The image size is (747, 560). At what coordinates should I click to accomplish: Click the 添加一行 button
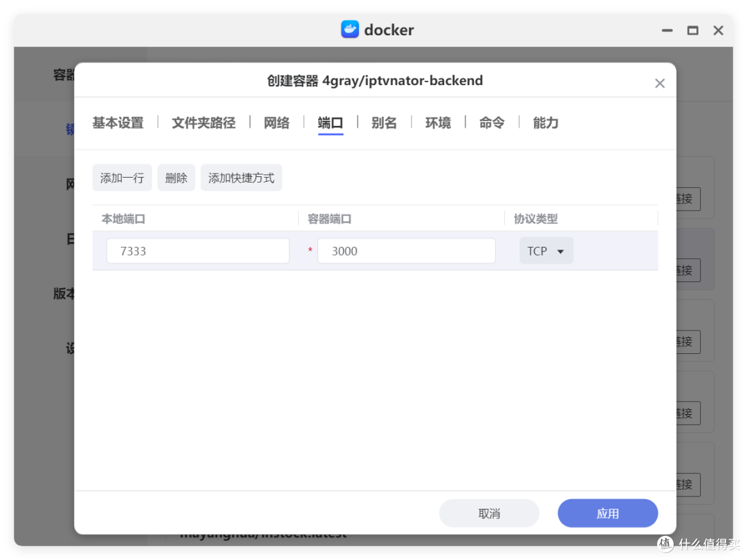coord(122,178)
